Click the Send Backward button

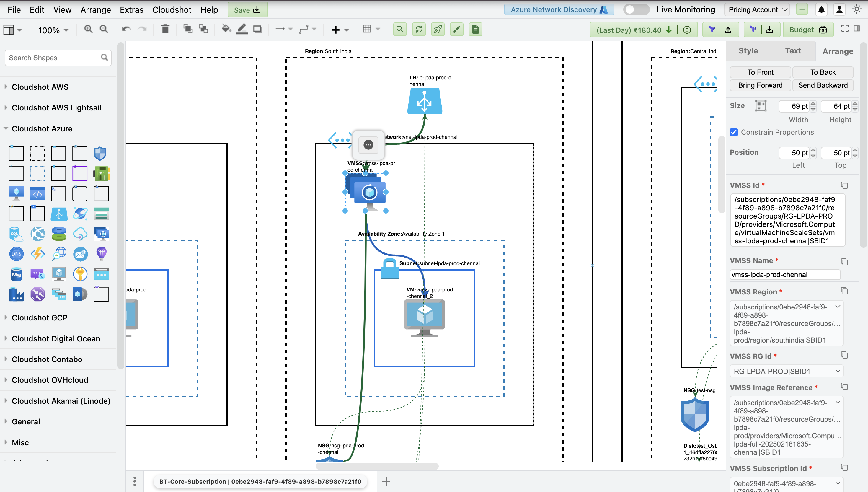click(823, 85)
